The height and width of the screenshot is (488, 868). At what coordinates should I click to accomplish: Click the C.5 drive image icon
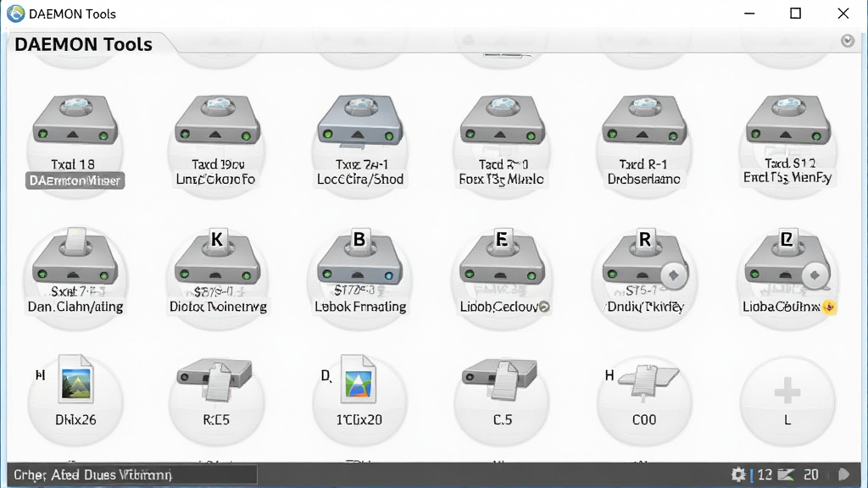[501, 380]
